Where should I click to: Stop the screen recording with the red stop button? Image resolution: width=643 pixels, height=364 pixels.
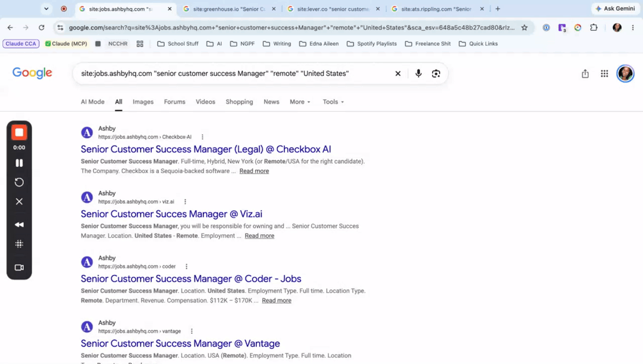point(19,132)
